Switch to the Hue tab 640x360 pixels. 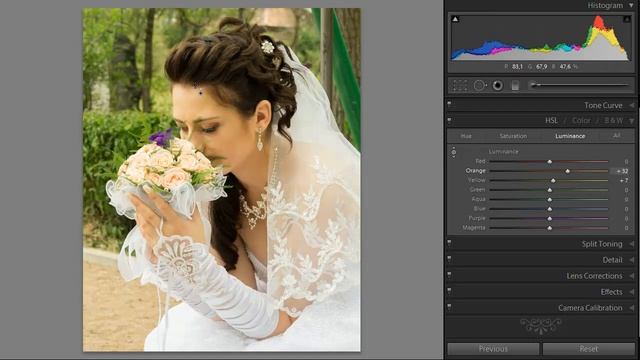click(x=466, y=136)
